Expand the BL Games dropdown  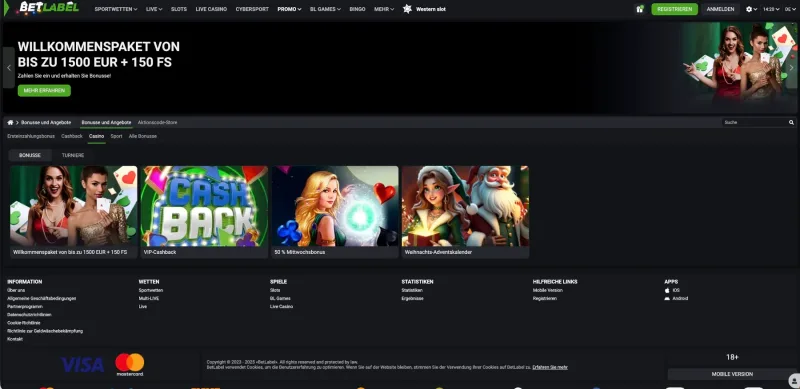(x=326, y=9)
